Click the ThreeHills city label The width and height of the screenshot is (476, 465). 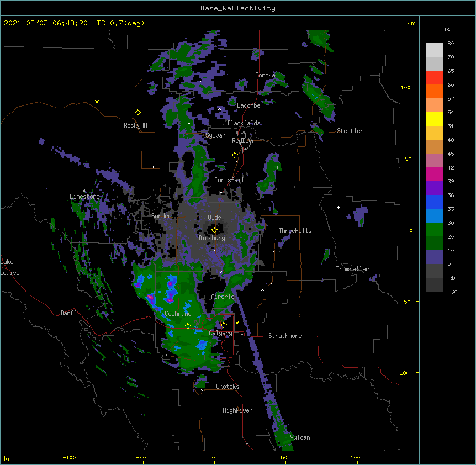[x=295, y=231]
